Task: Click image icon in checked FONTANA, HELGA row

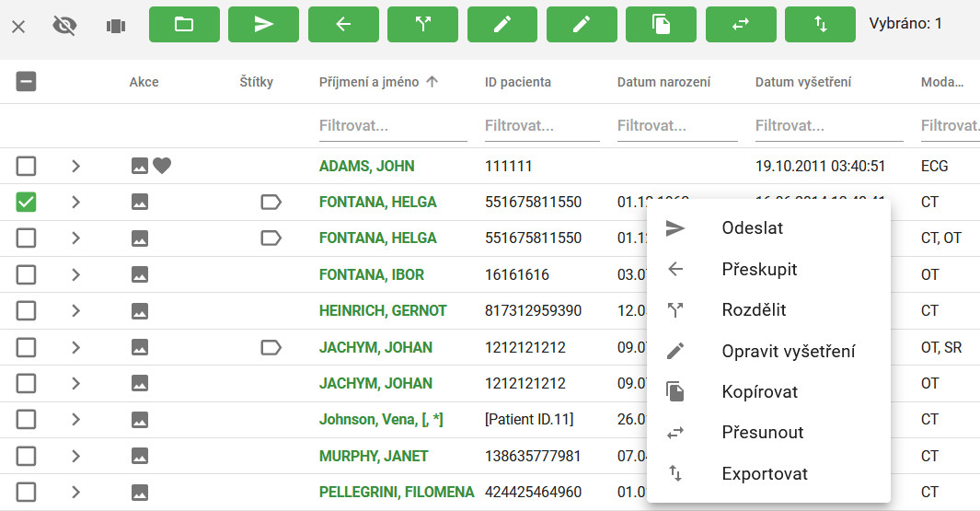Action: click(x=140, y=202)
